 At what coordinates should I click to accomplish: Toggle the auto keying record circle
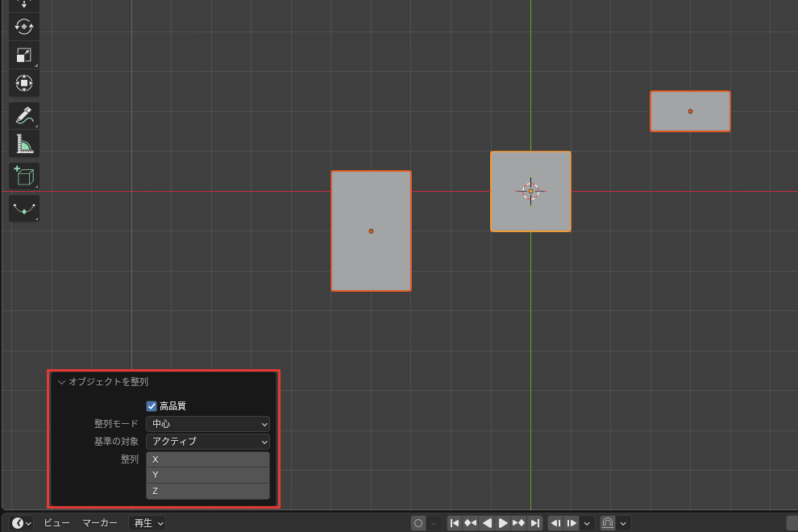[x=418, y=523]
